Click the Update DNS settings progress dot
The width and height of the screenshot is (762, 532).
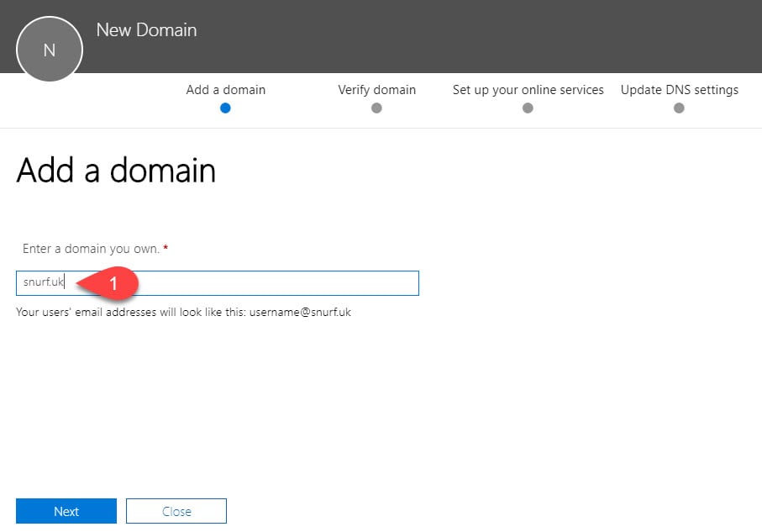tap(679, 108)
